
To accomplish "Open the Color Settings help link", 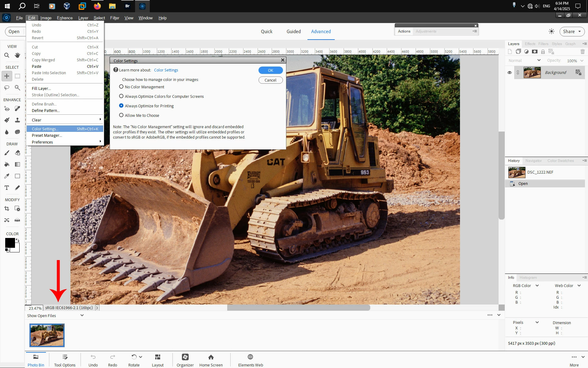I will point(166,70).
